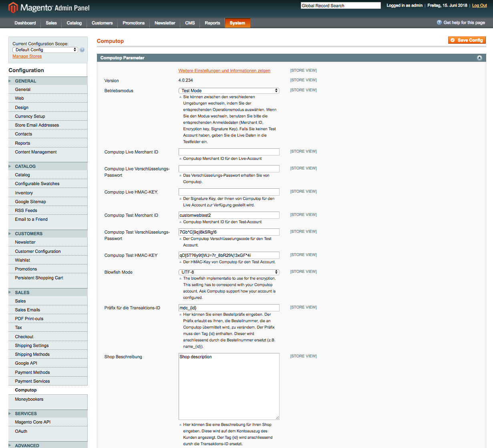Collapse the CUSTOMERS sidebar section

coord(28,234)
